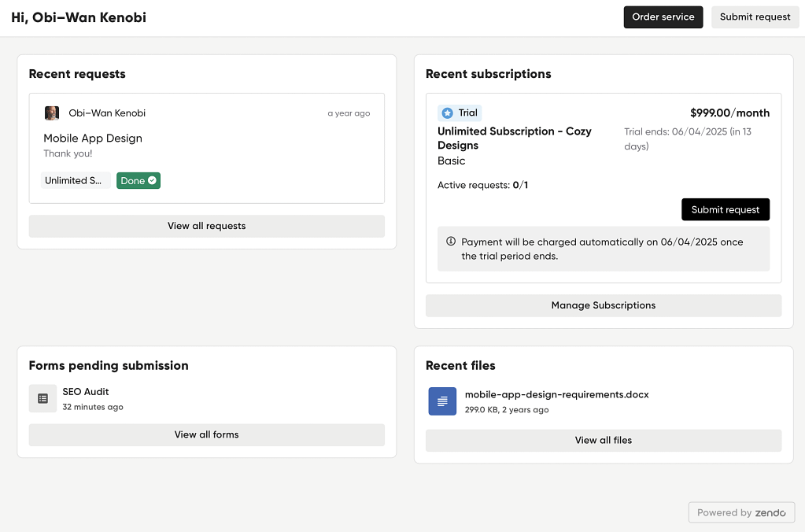Open the Mobile App Design request
The height and width of the screenshot is (532, 805).
[93, 139]
